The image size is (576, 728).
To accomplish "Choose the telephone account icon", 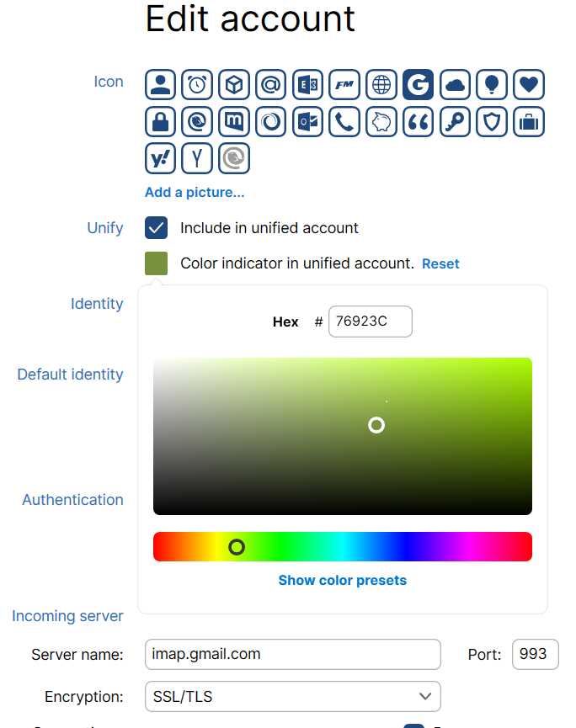I will pos(344,122).
